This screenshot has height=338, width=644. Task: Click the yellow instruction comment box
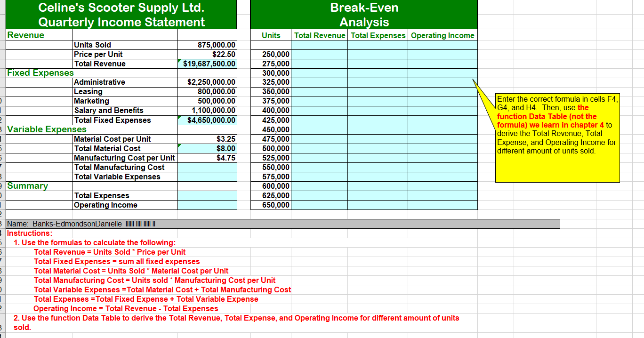(557, 137)
